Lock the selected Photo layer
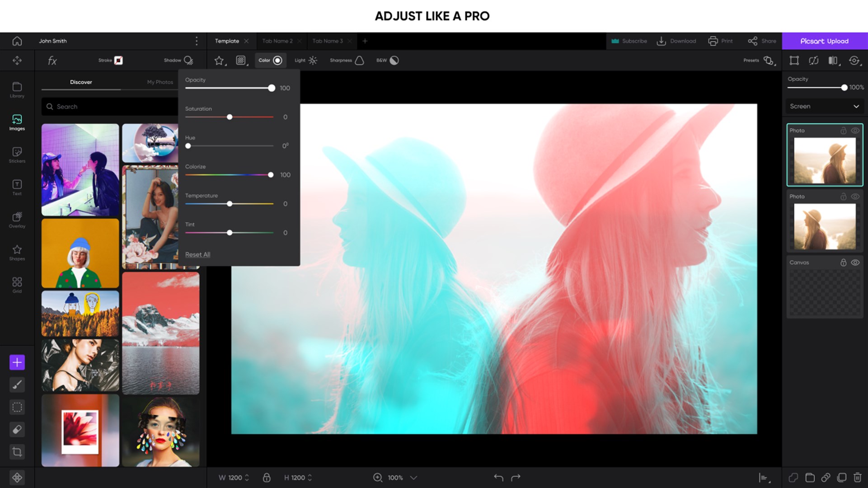 pos(843,131)
